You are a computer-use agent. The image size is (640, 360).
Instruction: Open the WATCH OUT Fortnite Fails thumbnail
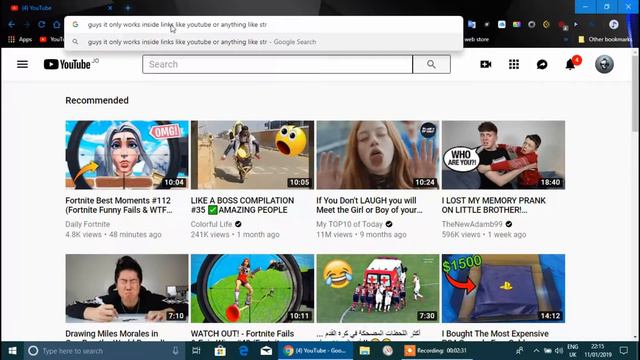point(252,289)
